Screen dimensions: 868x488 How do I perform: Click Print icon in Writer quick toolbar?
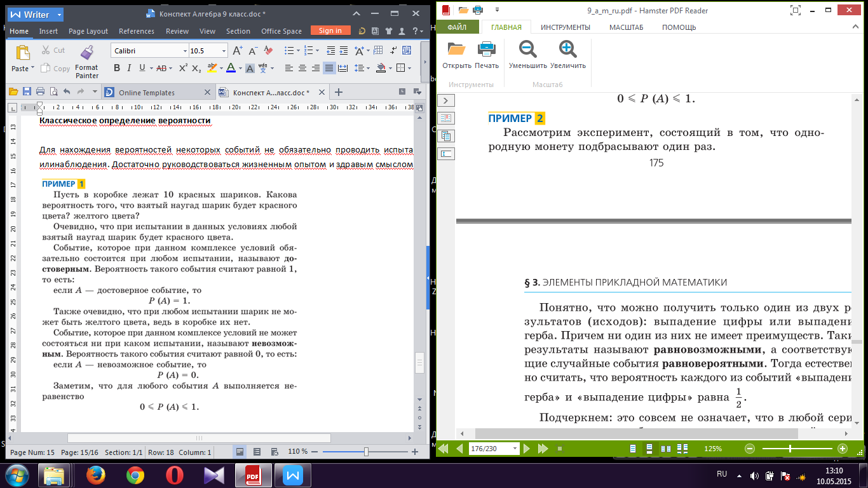click(x=40, y=92)
